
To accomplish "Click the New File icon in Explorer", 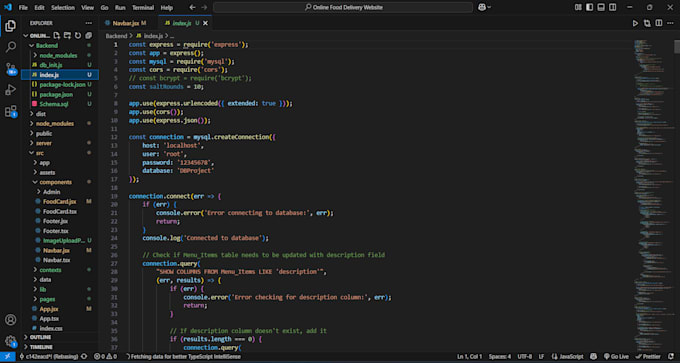I will click(x=57, y=36).
